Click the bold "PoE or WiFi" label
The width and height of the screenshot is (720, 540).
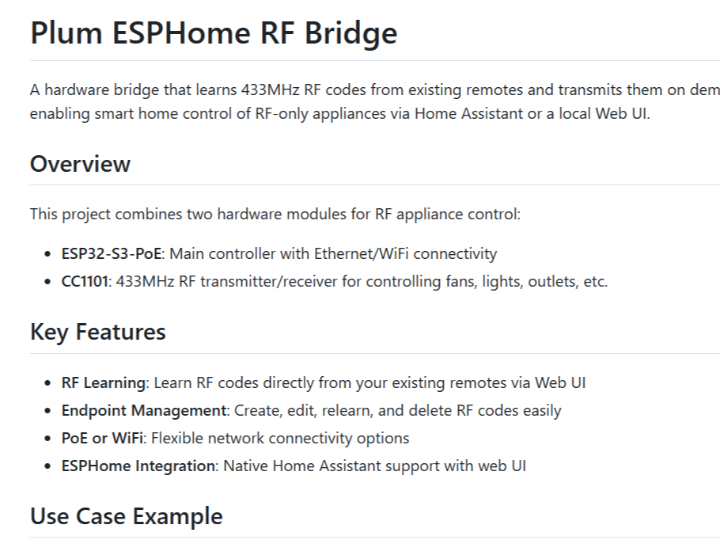[101, 438]
